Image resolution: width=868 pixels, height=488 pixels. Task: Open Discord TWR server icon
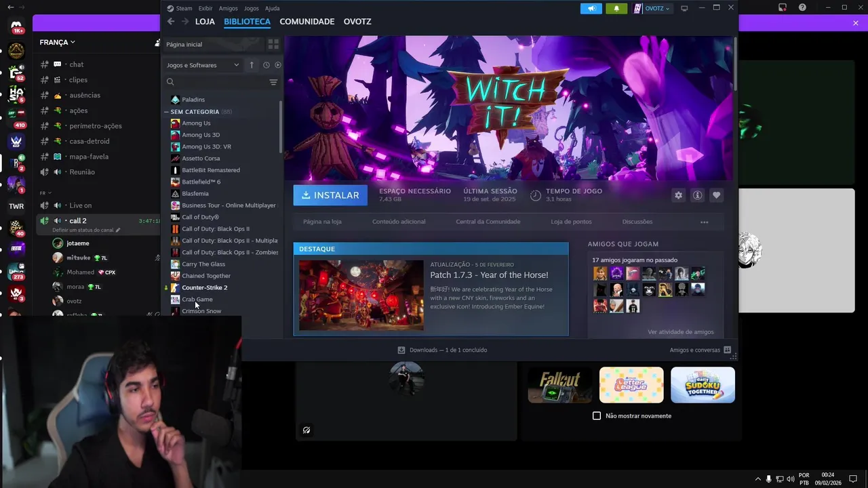click(x=16, y=206)
